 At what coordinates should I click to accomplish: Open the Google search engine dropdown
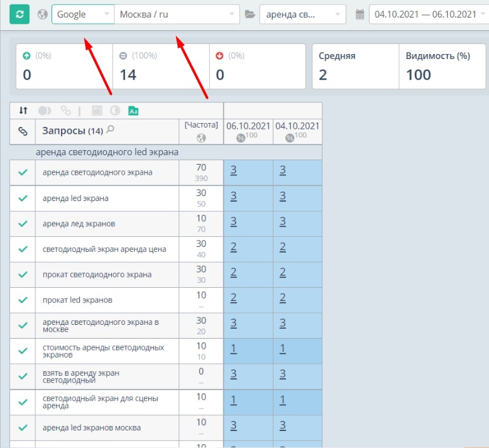[x=83, y=14]
